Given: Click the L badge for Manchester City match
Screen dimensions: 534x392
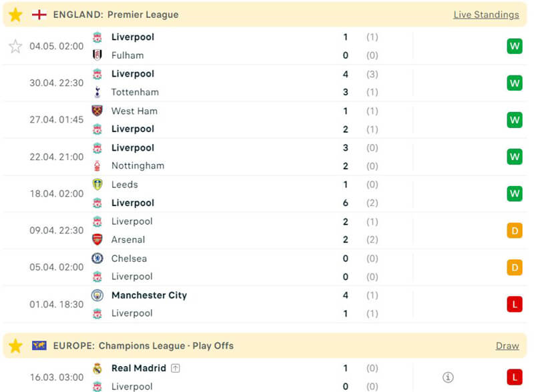Looking at the screenshot, I should (514, 304).
